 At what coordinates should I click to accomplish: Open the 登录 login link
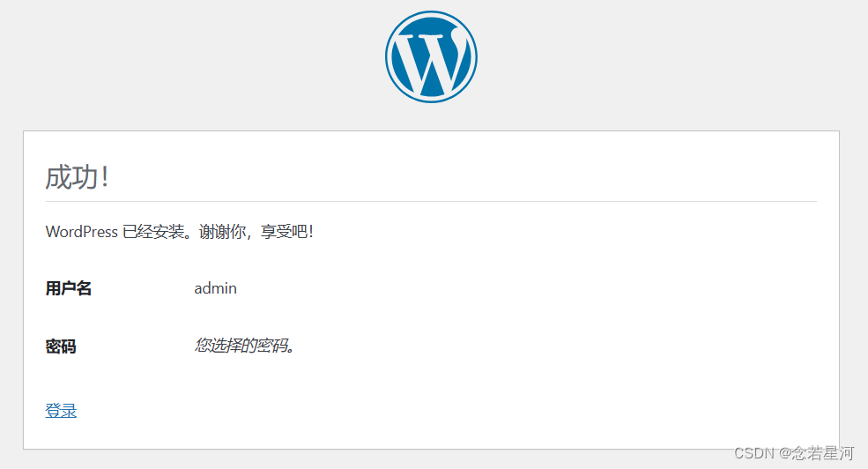point(61,410)
